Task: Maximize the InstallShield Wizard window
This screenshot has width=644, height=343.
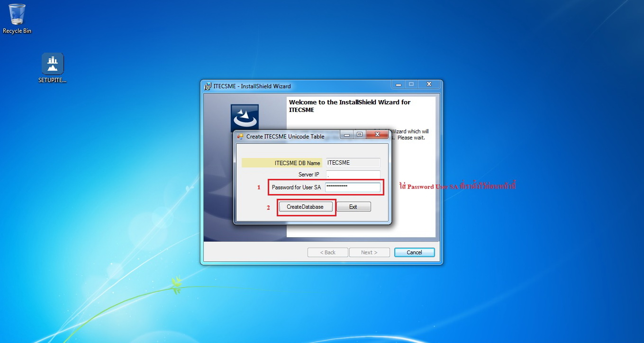Action: [x=411, y=84]
